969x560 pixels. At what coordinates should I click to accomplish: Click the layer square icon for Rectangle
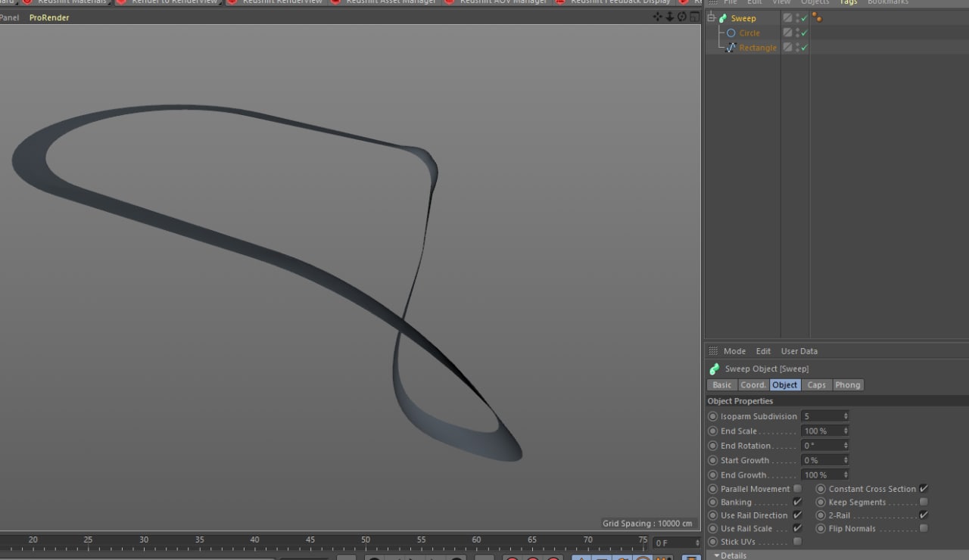pyautogui.click(x=787, y=47)
